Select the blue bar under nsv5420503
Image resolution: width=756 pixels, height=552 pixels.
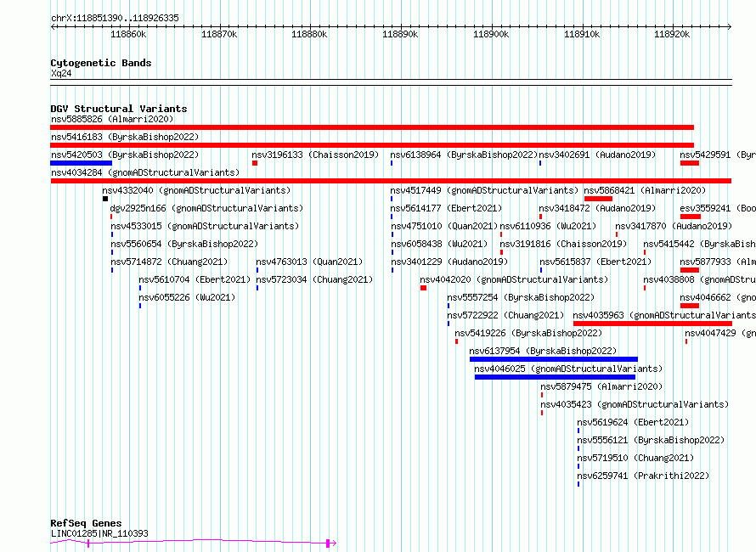pyautogui.click(x=81, y=163)
